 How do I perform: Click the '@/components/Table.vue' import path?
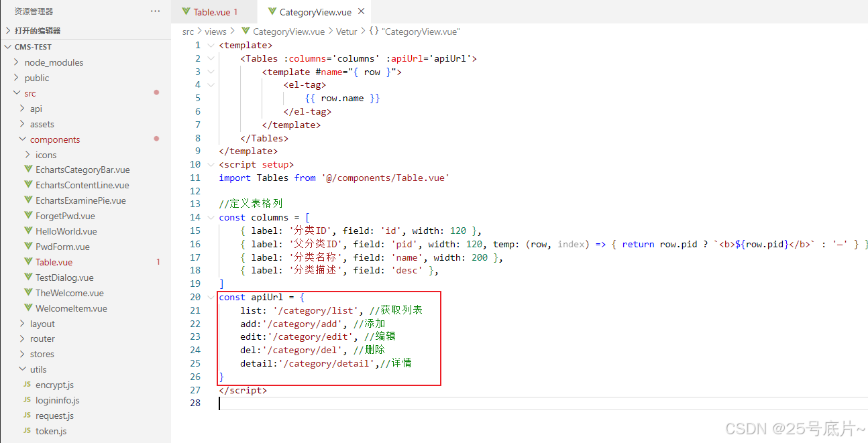tap(385, 178)
